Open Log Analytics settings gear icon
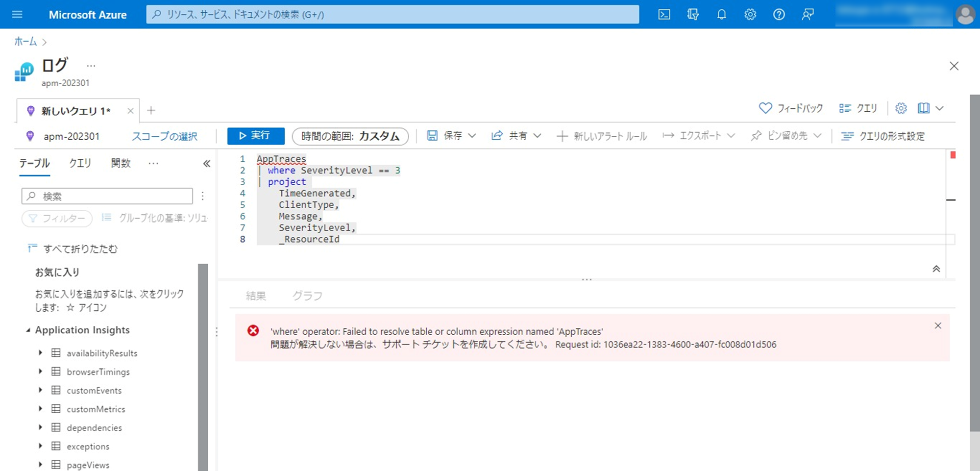The image size is (980, 471). [x=901, y=108]
